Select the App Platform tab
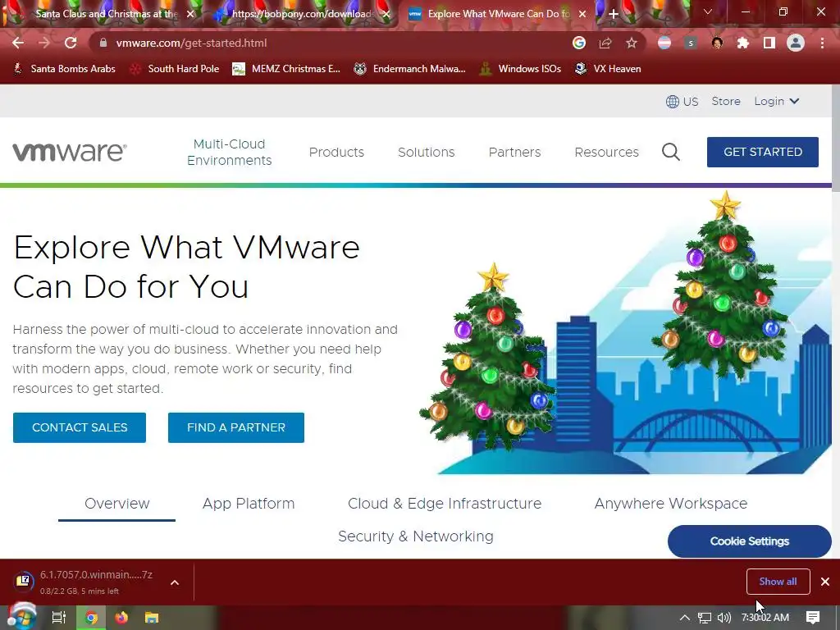Viewport: 840px width, 630px height. pyautogui.click(x=249, y=504)
